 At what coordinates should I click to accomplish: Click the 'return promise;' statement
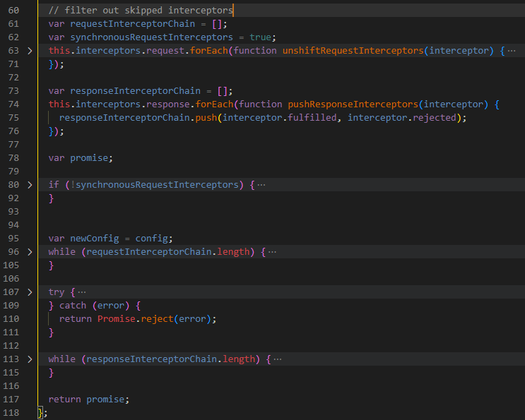[x=89, y=400]
